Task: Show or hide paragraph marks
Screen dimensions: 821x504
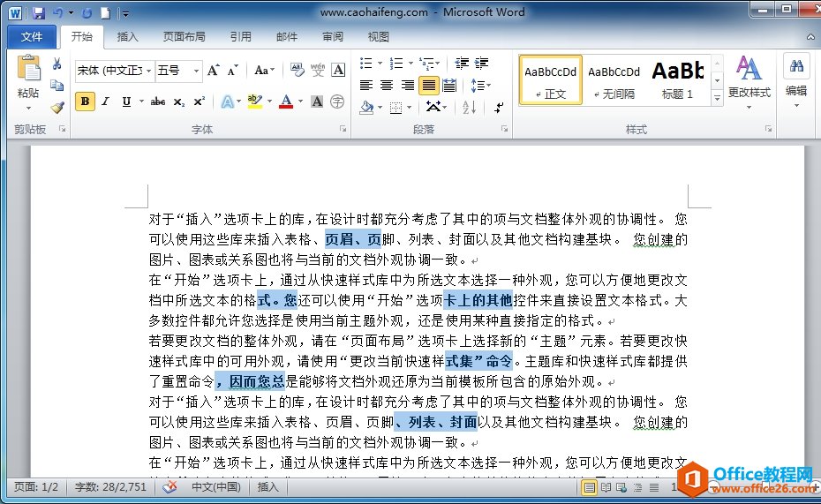Action: (x=499, y=108)
